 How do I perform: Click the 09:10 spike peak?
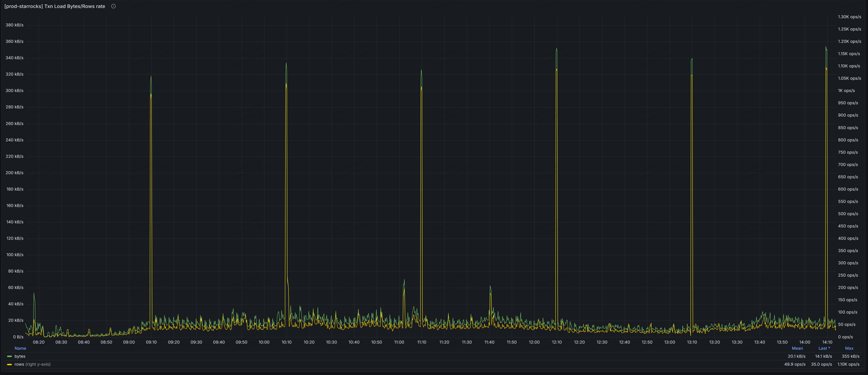tap(151, 77)
